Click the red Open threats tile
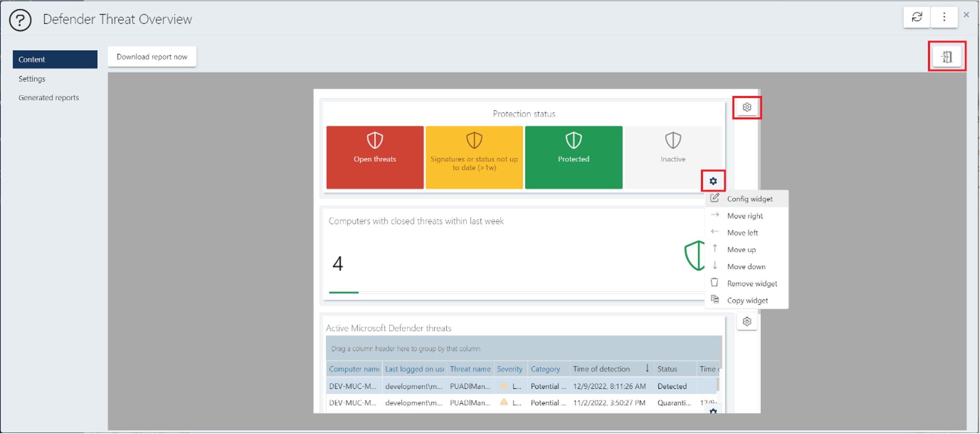Image resolution: width=980 pixels, height=434 pixels. [x=375, y=157]
